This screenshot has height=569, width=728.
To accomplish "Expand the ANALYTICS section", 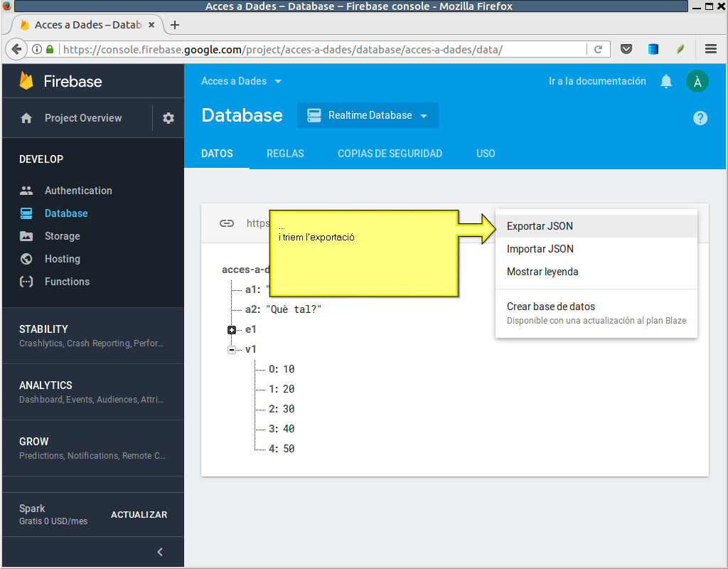I will click(93, 392).
